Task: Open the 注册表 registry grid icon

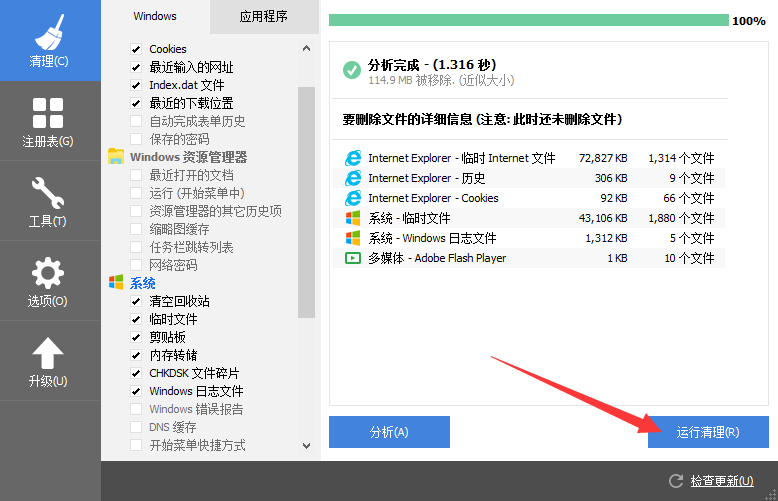Action: pos(48,121)
